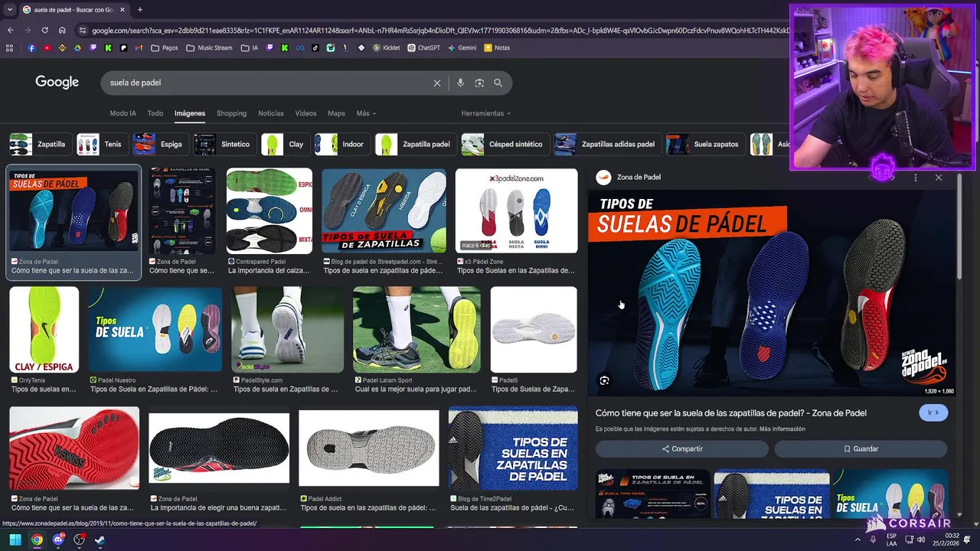Select the Suela zapatos filter chip

coord(705,144)
